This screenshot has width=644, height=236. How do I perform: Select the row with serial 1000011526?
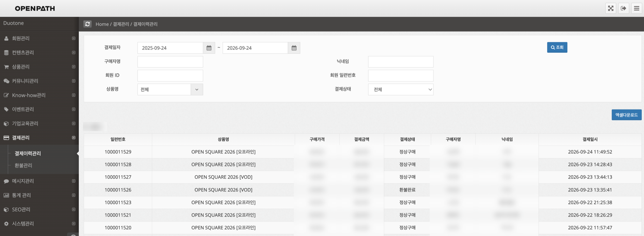[x=362, y=190]
